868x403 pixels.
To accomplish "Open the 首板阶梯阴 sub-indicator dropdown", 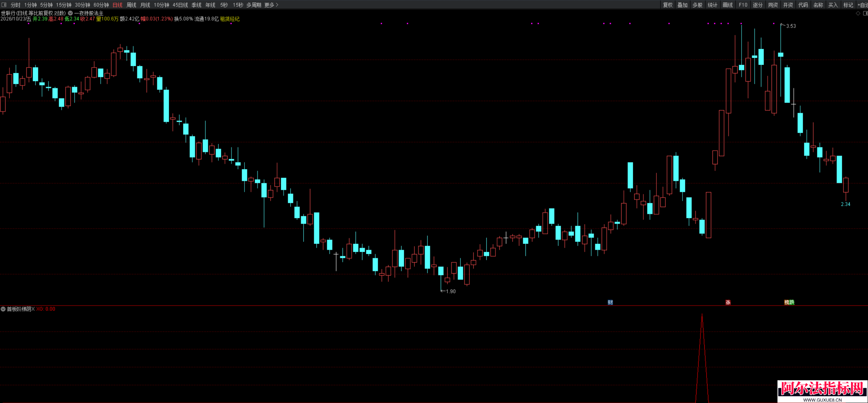I will 3,309.
